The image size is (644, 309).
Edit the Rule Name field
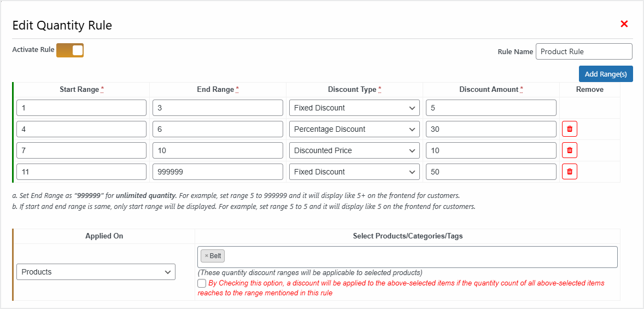pyautogui.click(x=584, y=51)
